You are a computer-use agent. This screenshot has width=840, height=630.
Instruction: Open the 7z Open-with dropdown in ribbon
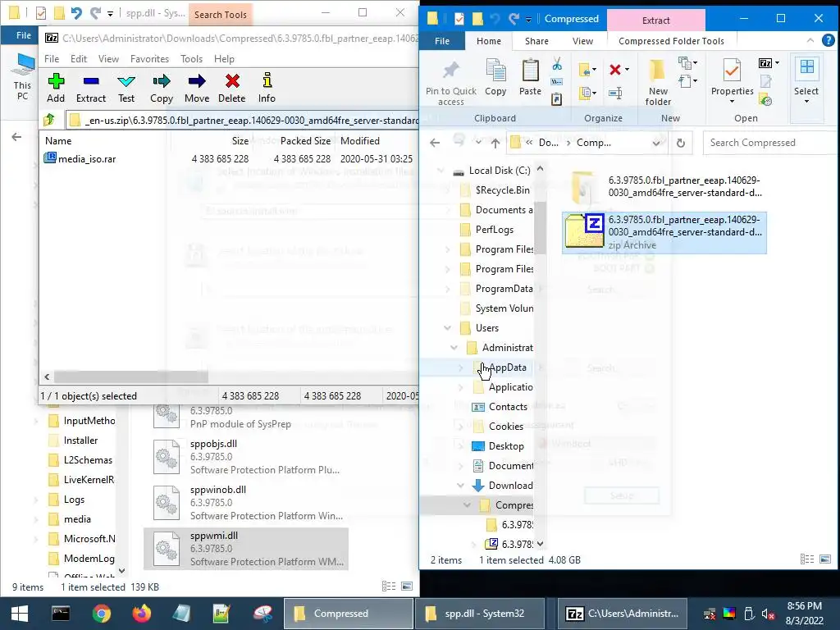(777, 63)
